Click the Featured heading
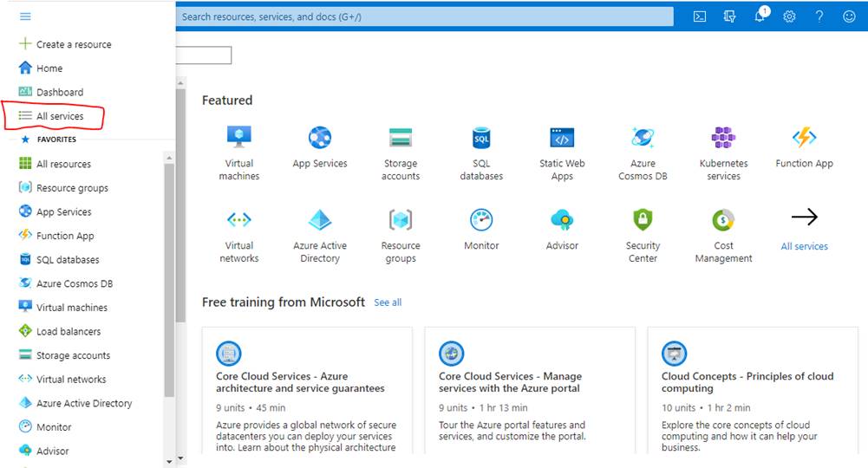This screenshot has width=868, height=468. pos(227,101)
